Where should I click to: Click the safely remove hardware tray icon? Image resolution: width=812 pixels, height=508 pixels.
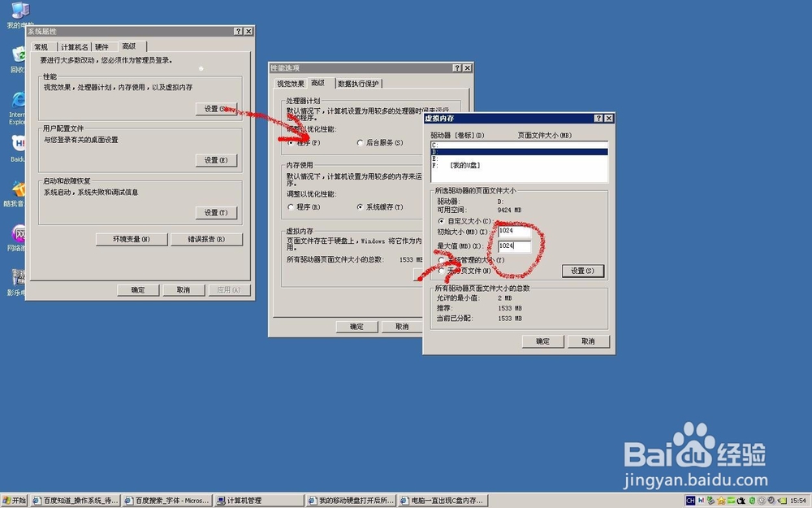711,501
